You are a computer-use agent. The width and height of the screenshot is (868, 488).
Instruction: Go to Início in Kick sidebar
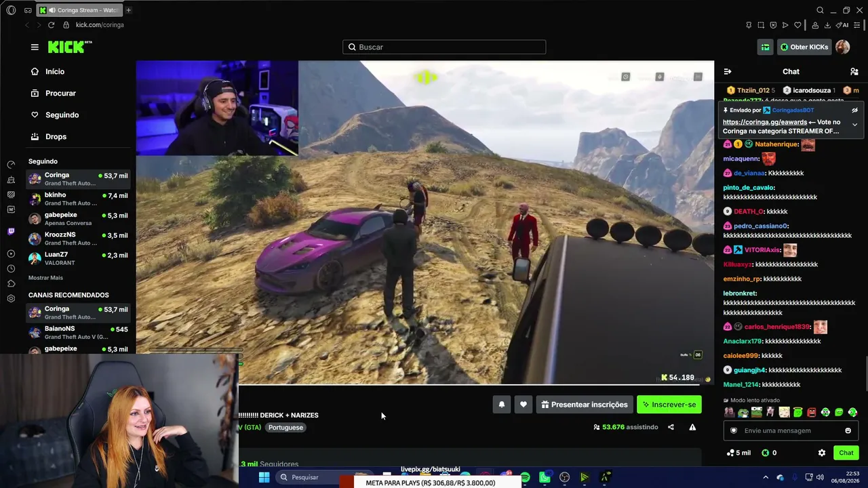tap(47, 71)
